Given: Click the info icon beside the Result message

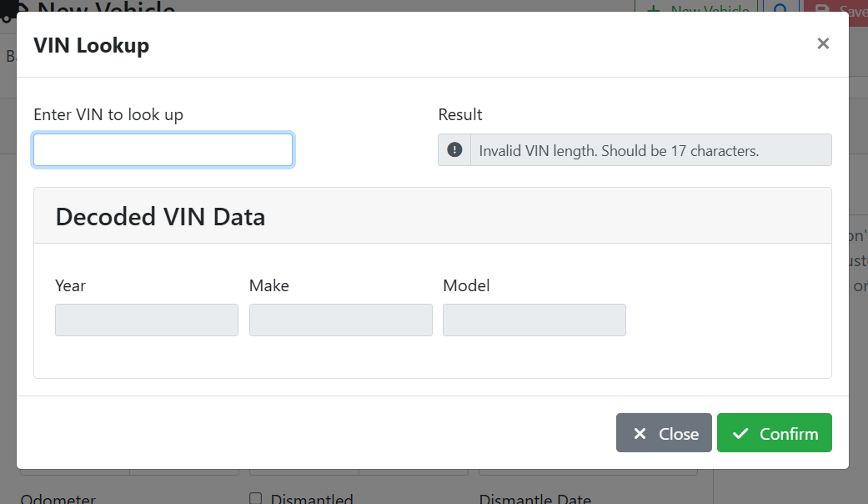Looking at the screenshot, I should click(x=454, y=150).
